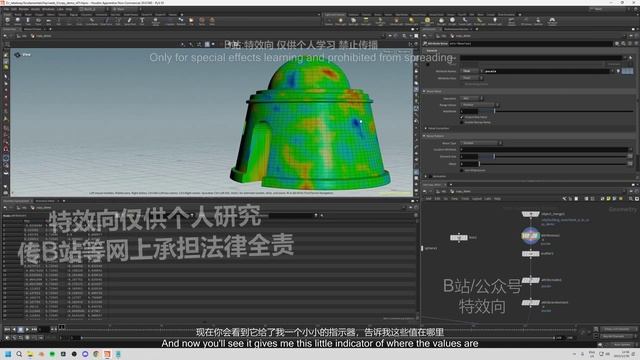Select the Tube shelf tool
This screenshot has width=640, height=360.
[28, 21]
